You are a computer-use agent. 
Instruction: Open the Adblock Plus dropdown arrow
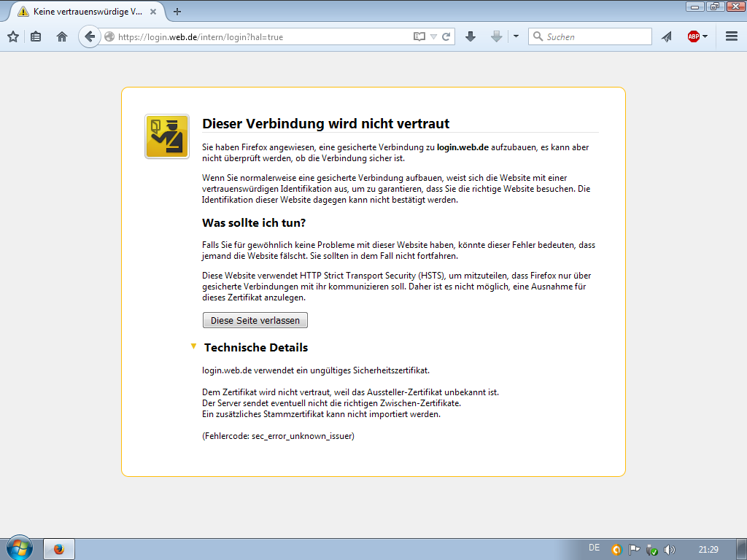click(705, 36)
